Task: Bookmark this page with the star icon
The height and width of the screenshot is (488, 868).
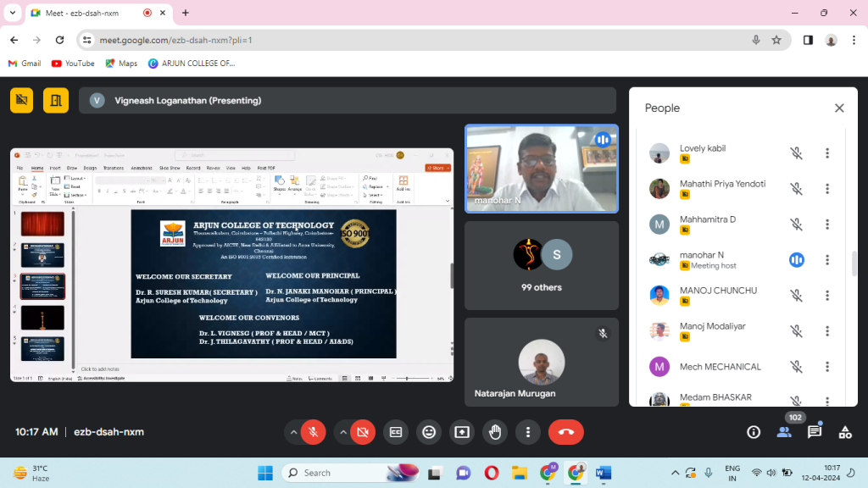Action: [776, 40]
